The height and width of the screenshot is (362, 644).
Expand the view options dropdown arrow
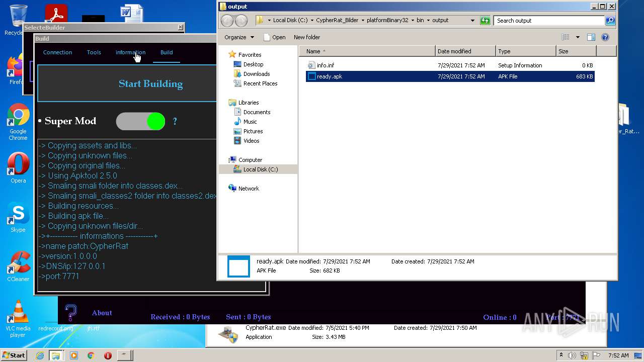point(578,37)
